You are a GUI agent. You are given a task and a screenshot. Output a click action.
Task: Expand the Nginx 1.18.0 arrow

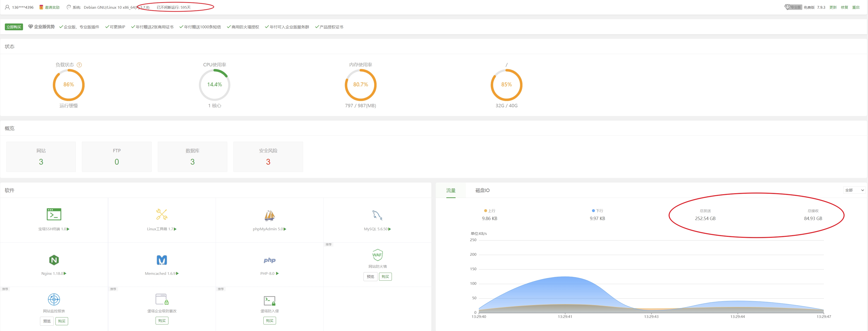(65, 273)
